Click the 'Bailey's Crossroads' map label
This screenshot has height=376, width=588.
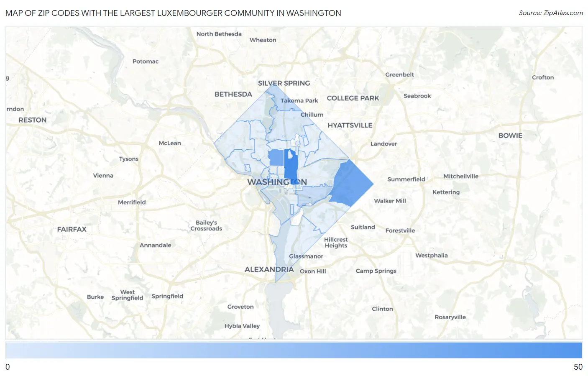[206, 226]
